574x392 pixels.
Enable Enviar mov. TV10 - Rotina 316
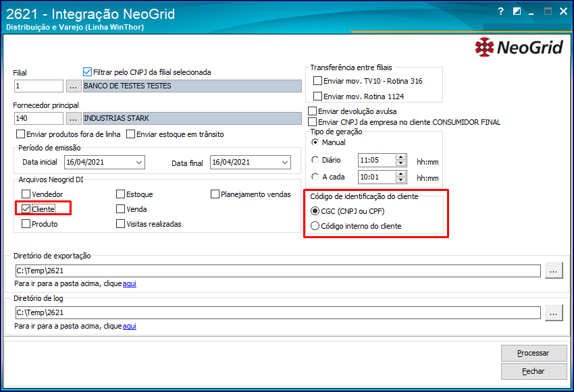(318, 81)
